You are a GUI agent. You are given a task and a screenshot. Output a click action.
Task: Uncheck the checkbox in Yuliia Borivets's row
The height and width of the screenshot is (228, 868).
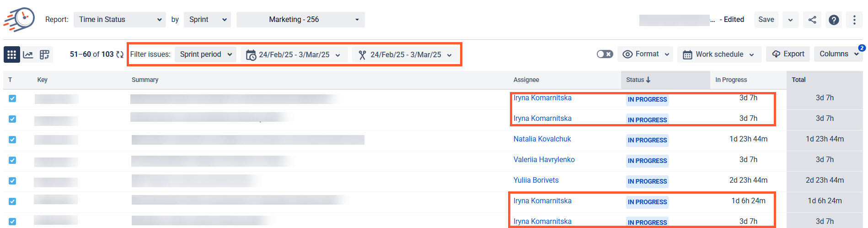pos(12,181)
